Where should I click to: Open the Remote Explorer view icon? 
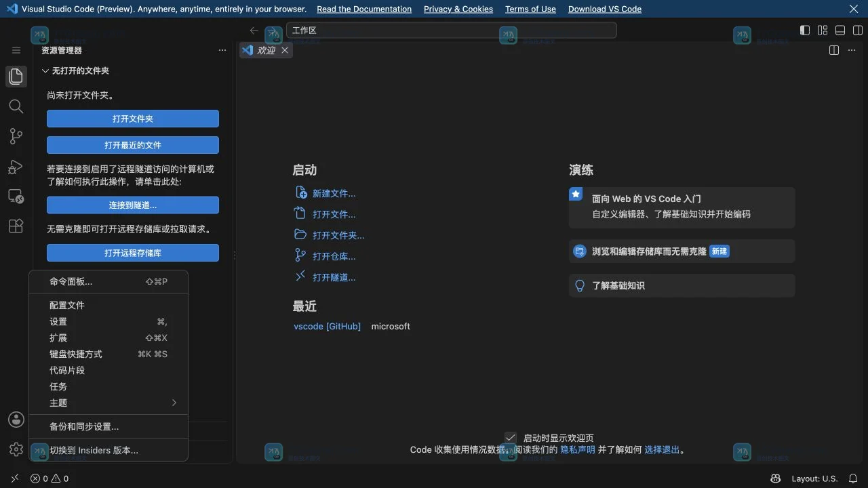click(x=16, y=197)
